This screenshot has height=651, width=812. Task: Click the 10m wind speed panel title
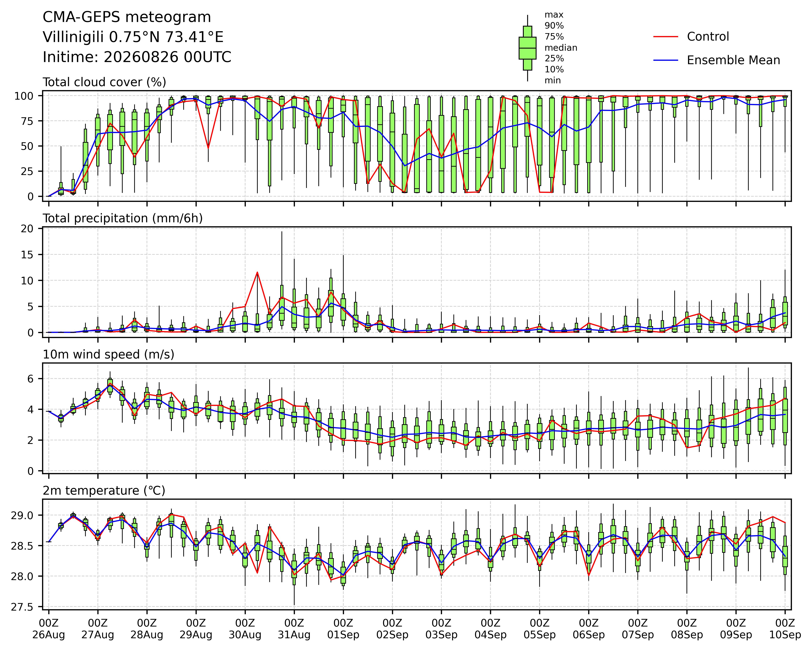(x=108, y=355)
